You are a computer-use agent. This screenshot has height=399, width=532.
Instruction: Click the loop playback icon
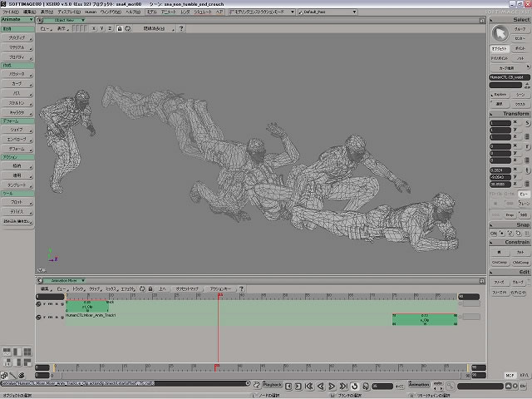[355, 386]
